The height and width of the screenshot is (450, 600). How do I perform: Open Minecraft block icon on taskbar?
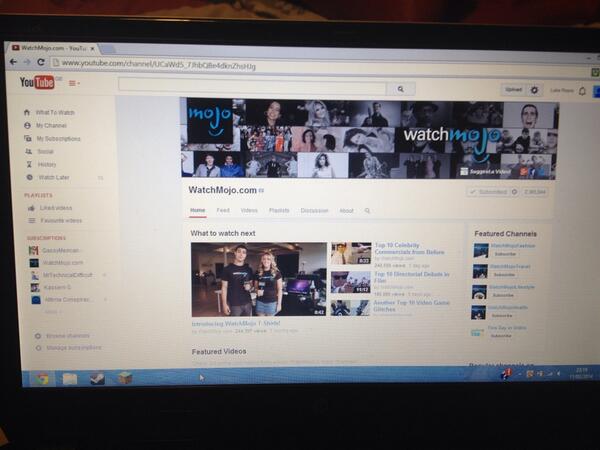124,378
